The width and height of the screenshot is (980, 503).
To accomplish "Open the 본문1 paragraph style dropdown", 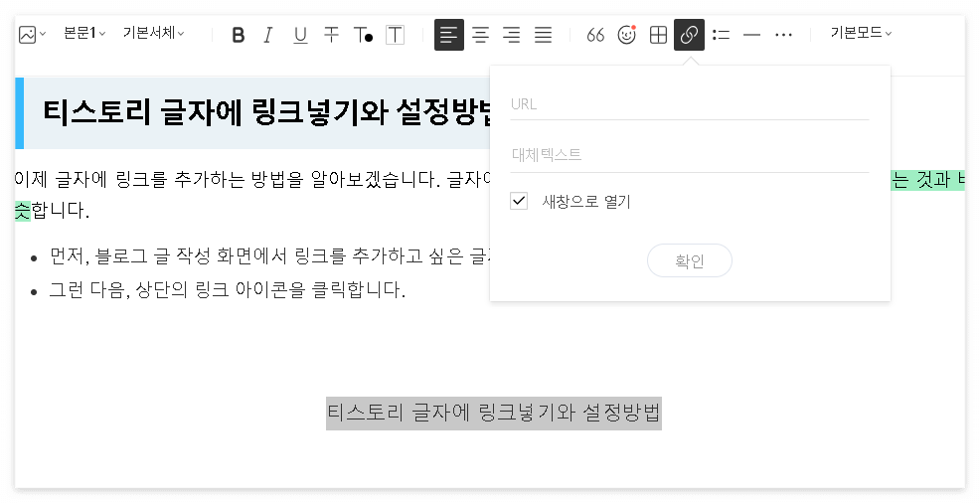I will click(84, 33).
